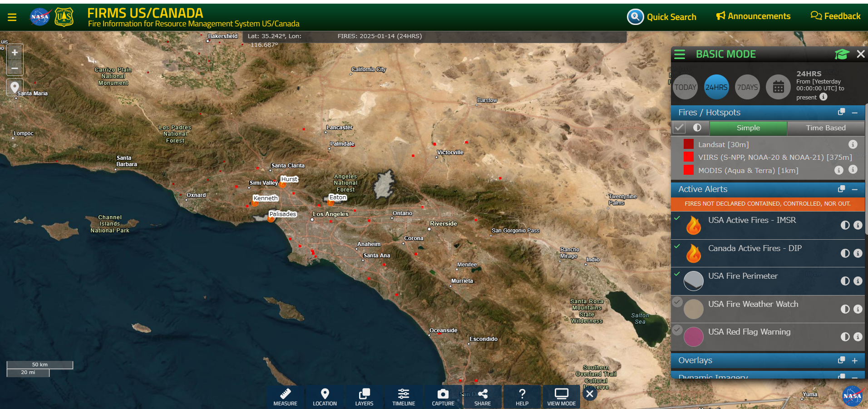Image resolution: width=868 pixels, height=409 pixels.
Task: Open the Timeline tool
Action: pos(403,397)
